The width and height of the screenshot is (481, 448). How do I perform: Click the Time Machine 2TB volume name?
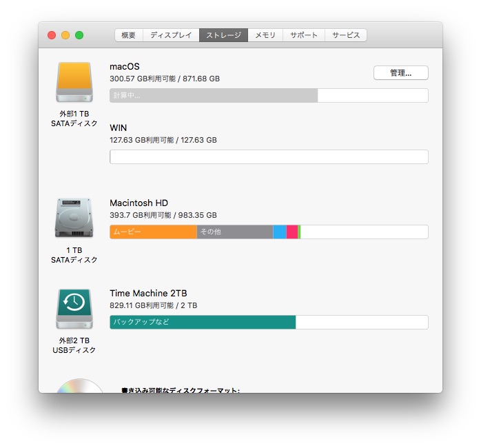(x=148, y=294)
